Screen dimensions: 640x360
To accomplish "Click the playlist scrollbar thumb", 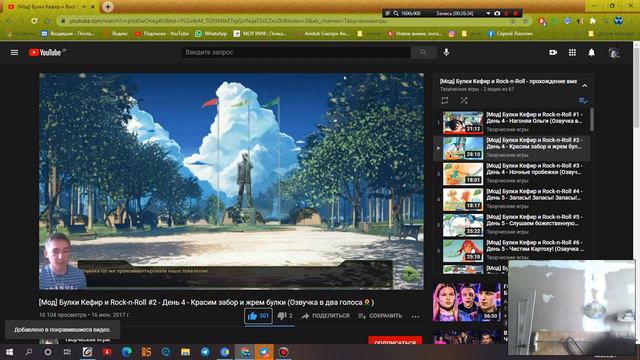I will (x=592, y=119).
